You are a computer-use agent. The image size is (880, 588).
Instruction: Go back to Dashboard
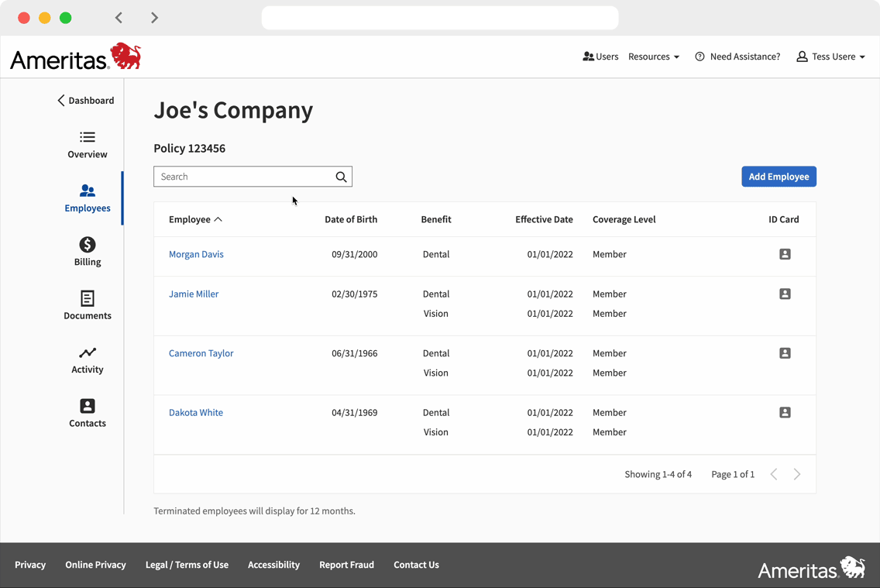point(85,101)
